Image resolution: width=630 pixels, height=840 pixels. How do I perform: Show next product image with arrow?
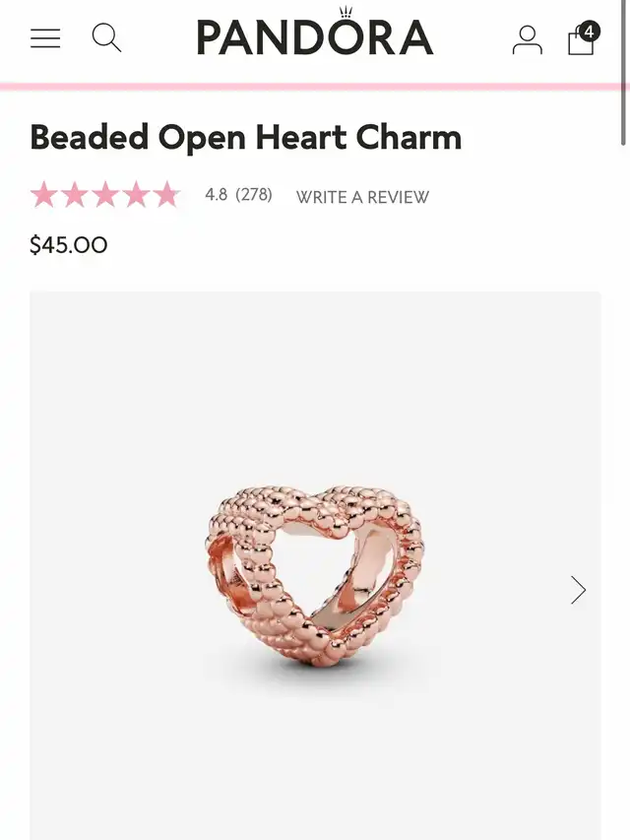click(x=578, y=590)
